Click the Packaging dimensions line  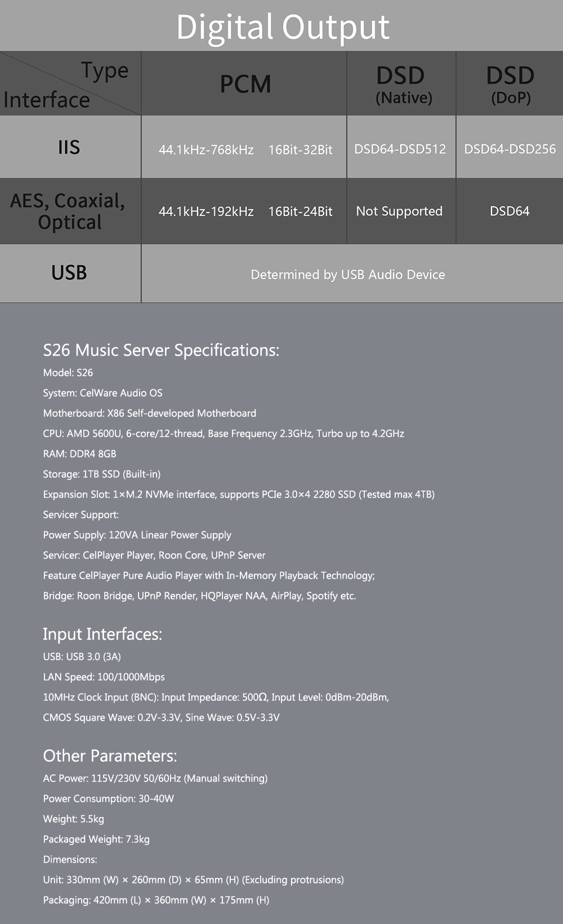(x=156, y=900)
